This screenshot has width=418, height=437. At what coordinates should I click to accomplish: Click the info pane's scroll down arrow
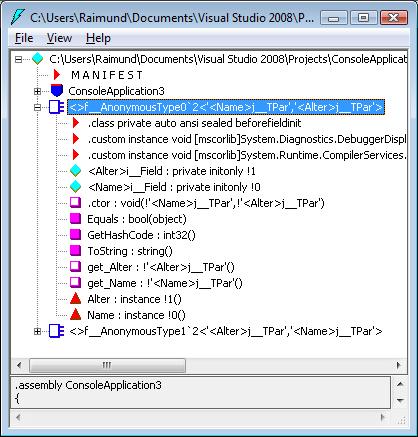click(x=400, y=400)
